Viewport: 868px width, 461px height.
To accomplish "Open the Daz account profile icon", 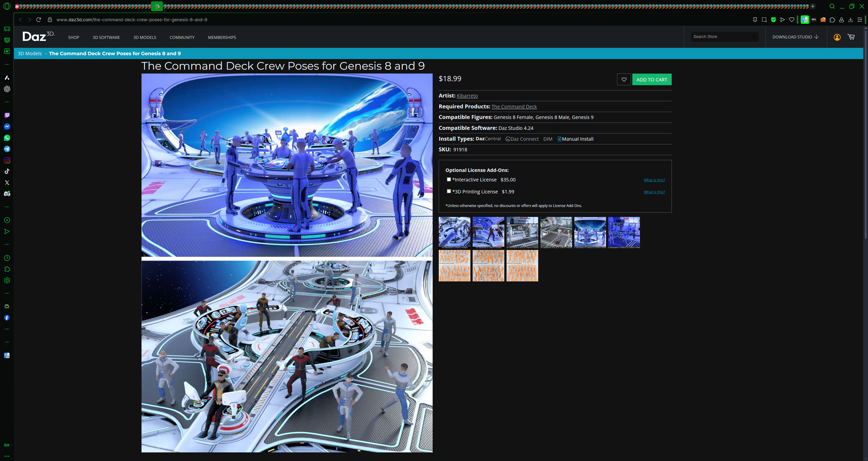I will coord(837,37).
